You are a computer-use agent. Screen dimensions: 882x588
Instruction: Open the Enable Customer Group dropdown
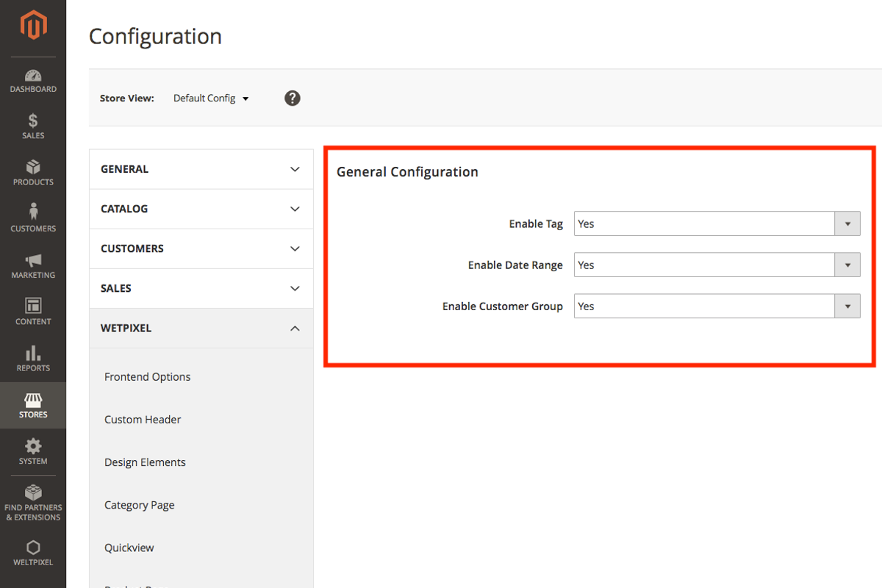click(x=717, y=306)
